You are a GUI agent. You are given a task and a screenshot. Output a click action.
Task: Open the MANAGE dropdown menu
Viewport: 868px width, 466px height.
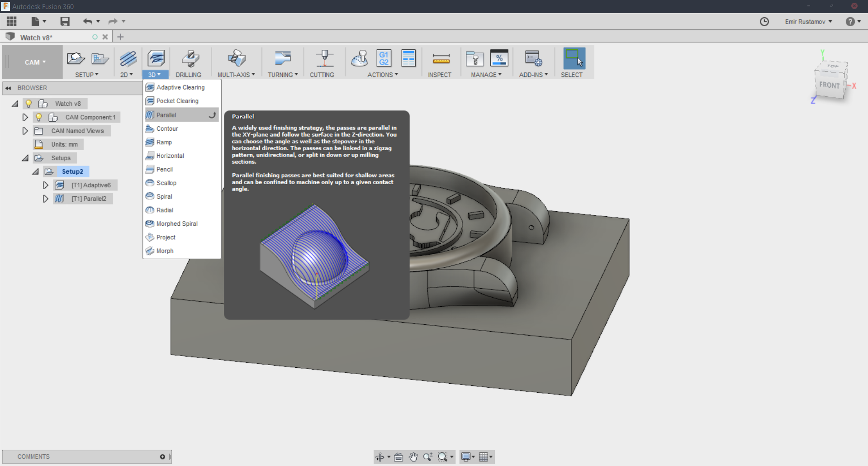(486, 75)
